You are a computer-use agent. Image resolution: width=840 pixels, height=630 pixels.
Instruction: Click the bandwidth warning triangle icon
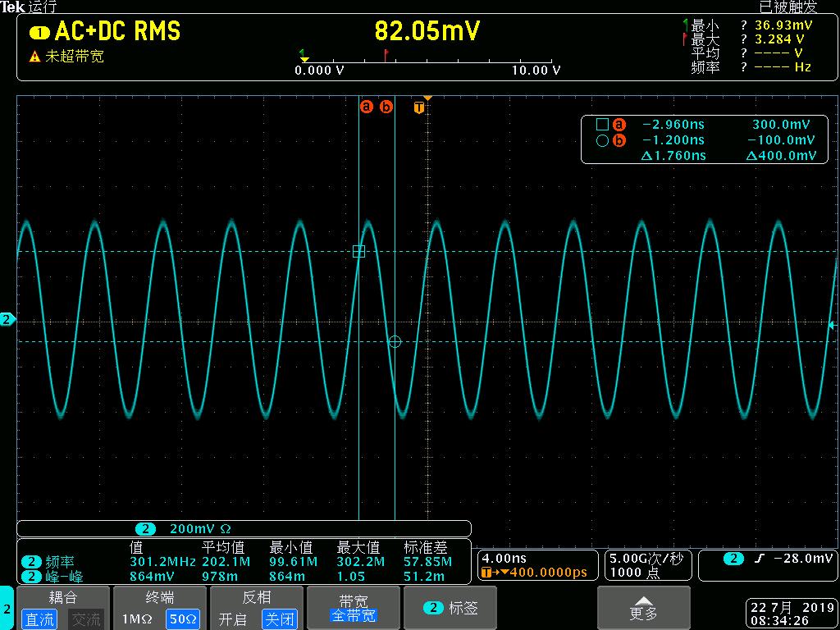[x=34, y=57]
